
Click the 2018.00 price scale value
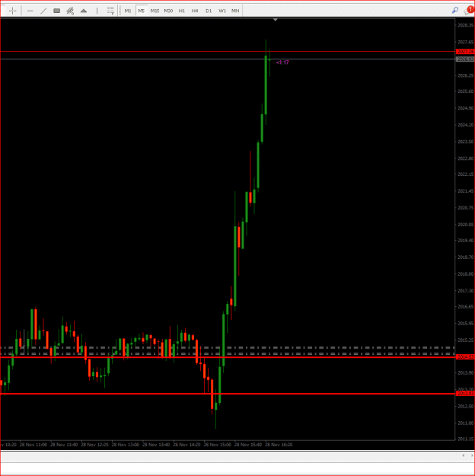pyautogui.click(x=465, y=274)
